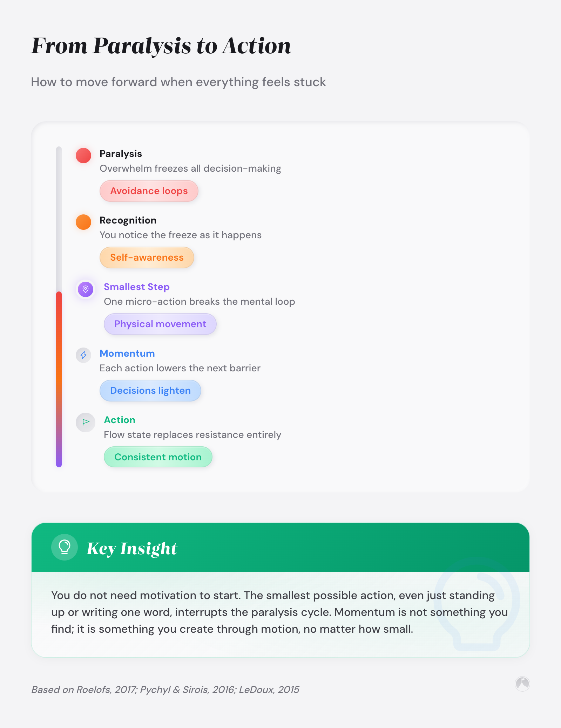The width and height of the screenshot is (561, 728).
Task: Click the Consistent motion tag
Action: pyautogui.click(x=158, y=457)
